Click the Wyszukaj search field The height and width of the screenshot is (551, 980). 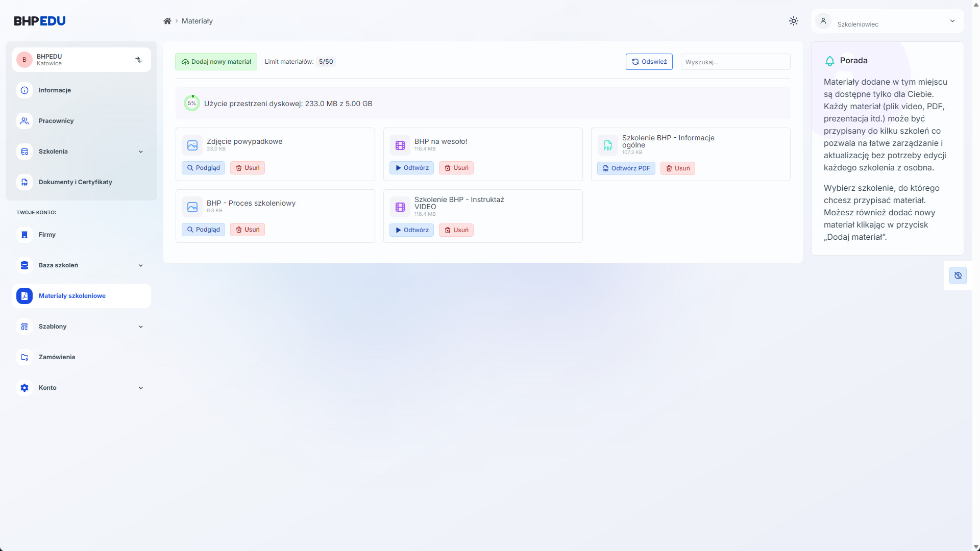pos(735,62)
